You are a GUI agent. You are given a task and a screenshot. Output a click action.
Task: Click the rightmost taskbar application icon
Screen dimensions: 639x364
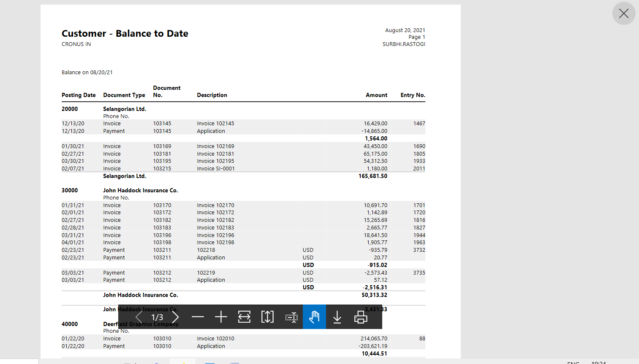[x=234, y=363]
